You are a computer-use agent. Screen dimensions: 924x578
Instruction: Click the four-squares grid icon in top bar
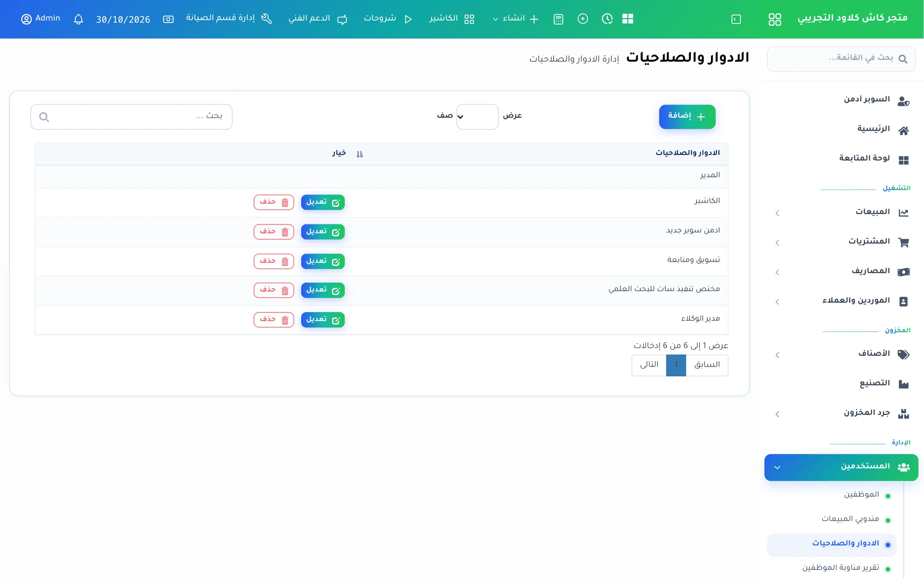point(628,19)
